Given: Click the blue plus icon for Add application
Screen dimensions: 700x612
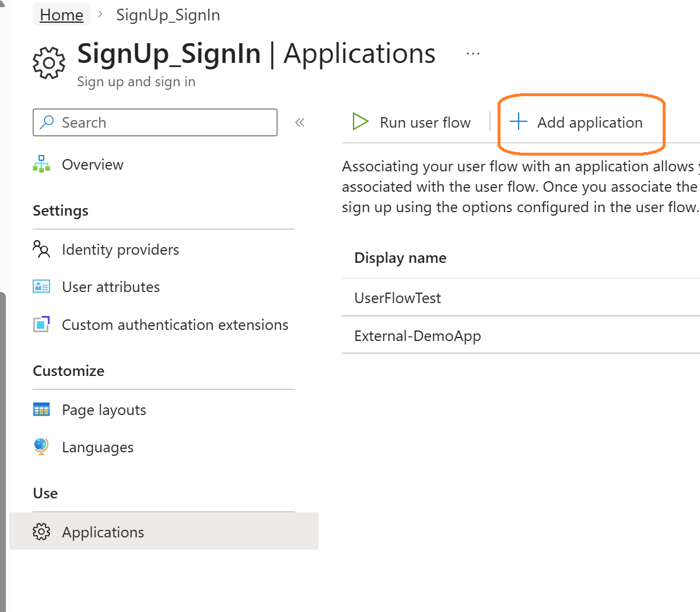Looking at the screenshot, I should coord(518,122).
